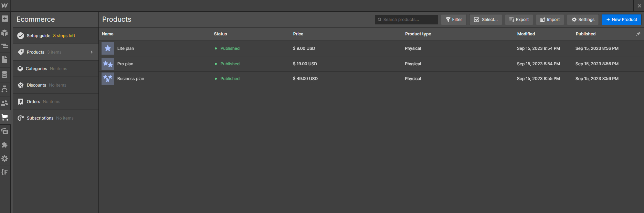Sort by Published column header
This screenshot has height=213, width=644.
pyautogui.click(x=585, y=34)
